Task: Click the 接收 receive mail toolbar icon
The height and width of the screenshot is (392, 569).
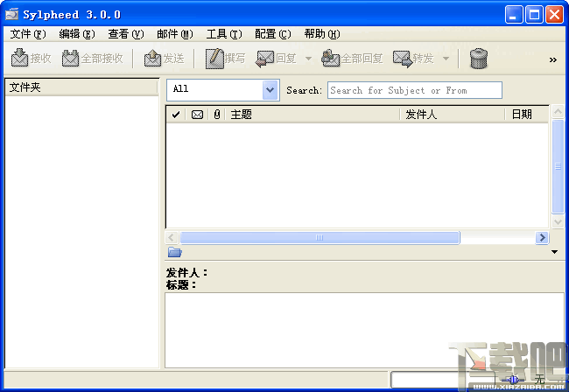Action: [19, 58]
